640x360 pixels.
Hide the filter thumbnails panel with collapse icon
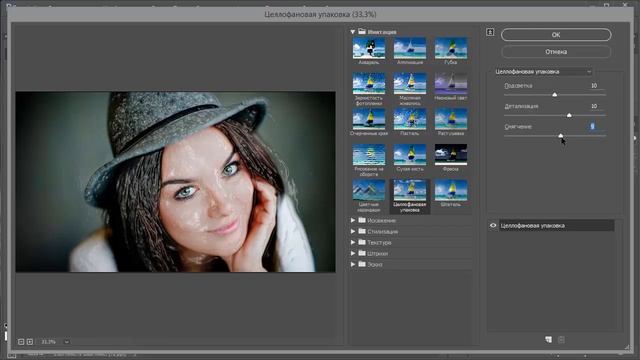click(x=490, y=32)
